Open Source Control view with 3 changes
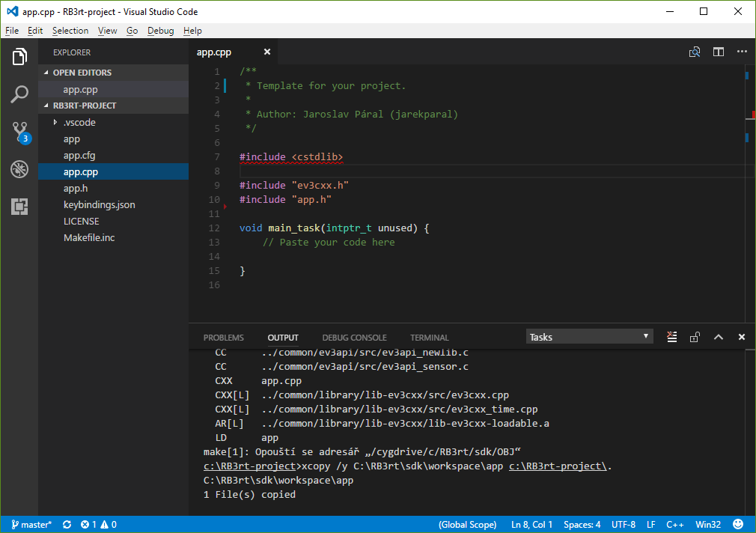 coord(20,132)
